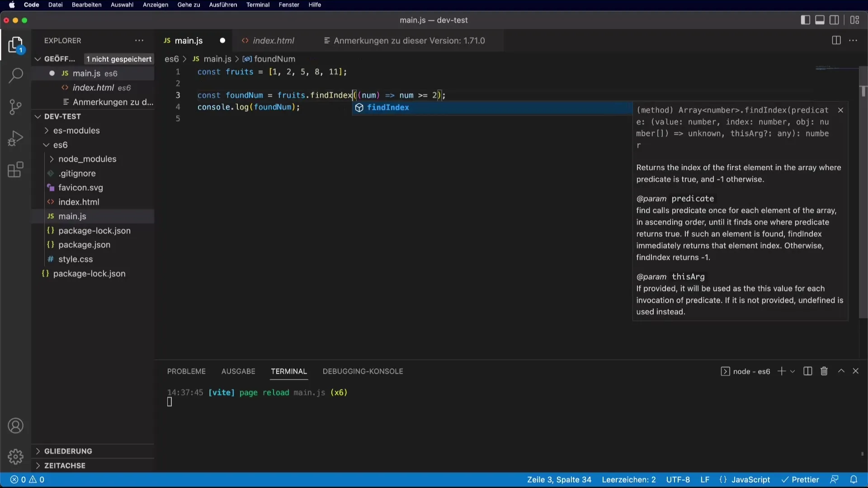Open Customize Layout icon
This screenshot has height=488, width=868.
854,20
